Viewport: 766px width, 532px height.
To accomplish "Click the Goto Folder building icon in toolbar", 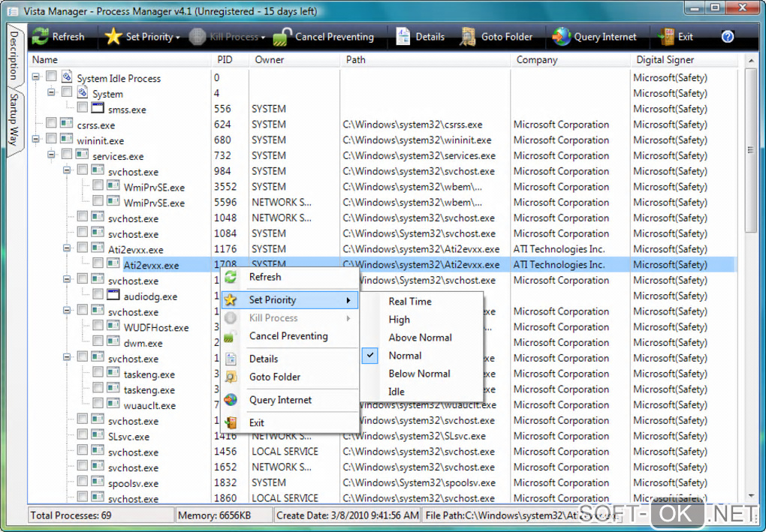I will click(x=468, y=37).
